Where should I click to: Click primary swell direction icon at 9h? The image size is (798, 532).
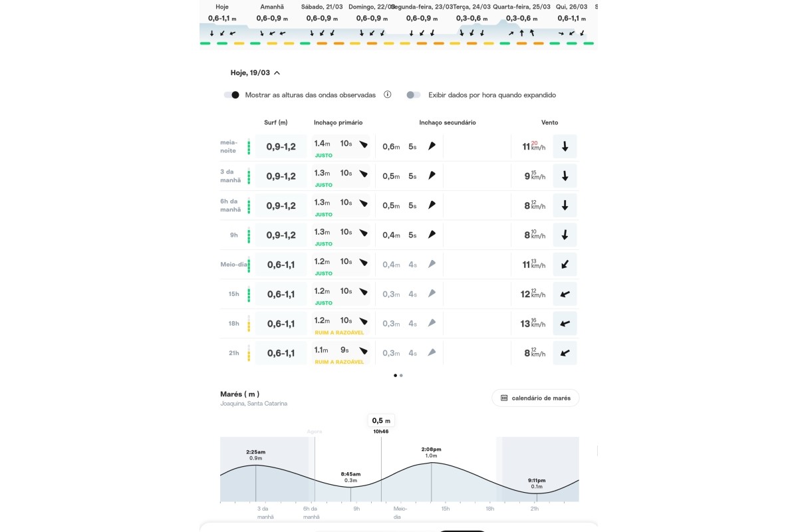tap(363, 234)
